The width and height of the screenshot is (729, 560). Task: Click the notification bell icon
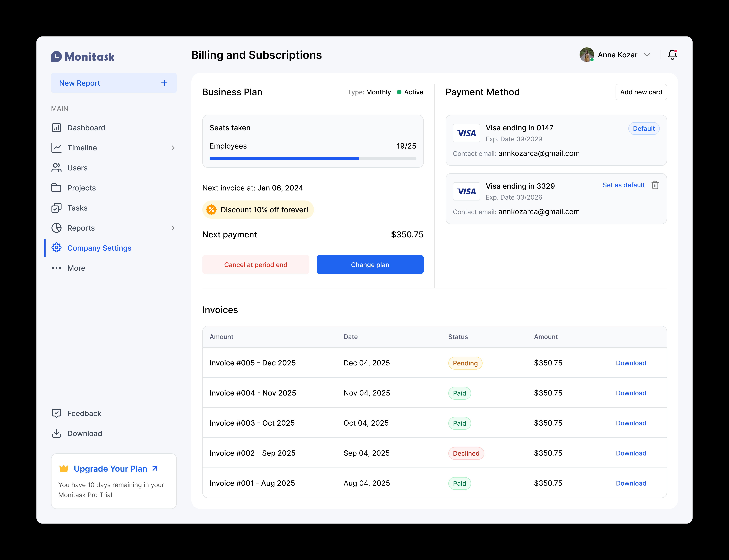point(672,55)
